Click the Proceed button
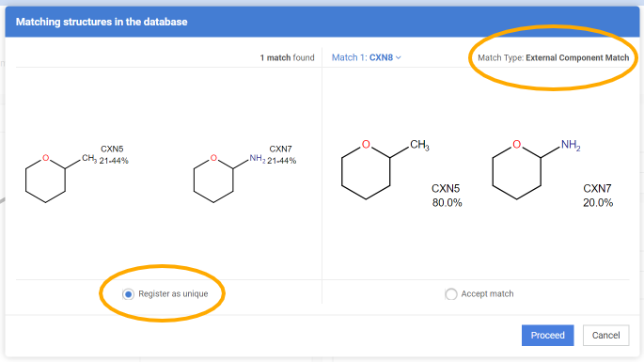The height and width of the screenshot is (362, 644). [547, 336]
